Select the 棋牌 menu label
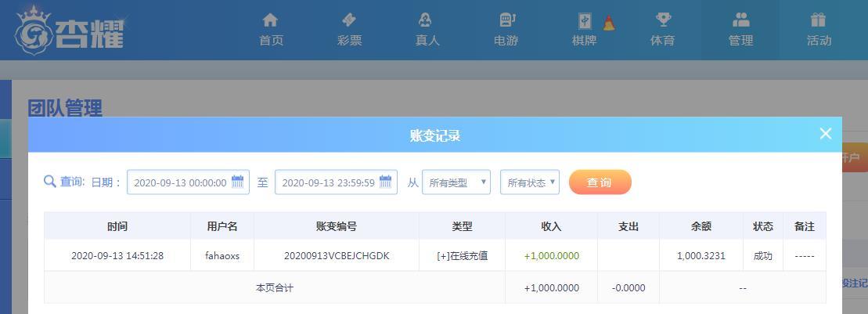Screen dimensions: 868x314 click(584, 41)
